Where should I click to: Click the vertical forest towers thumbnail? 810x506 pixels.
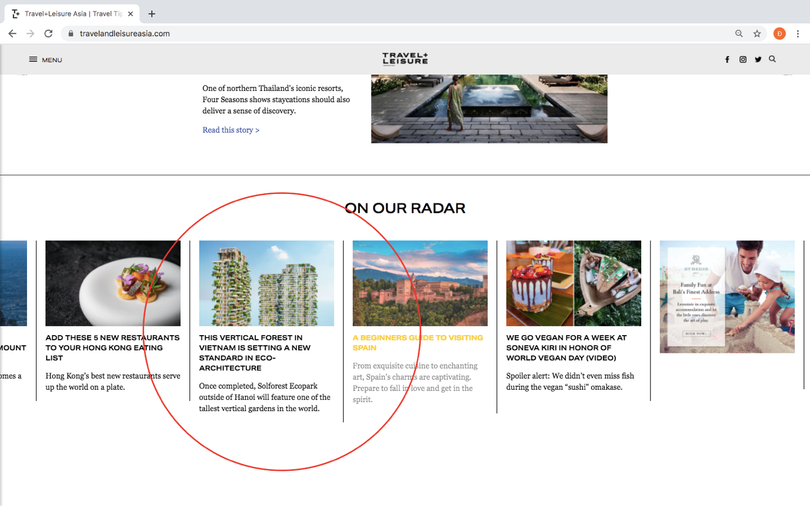pos(266,283)
